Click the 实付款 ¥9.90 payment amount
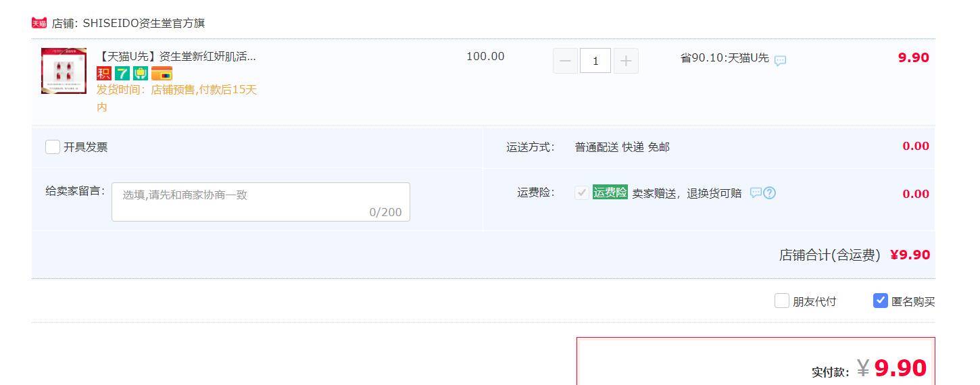Screen dimensions: 980x385 click(868, 368)
